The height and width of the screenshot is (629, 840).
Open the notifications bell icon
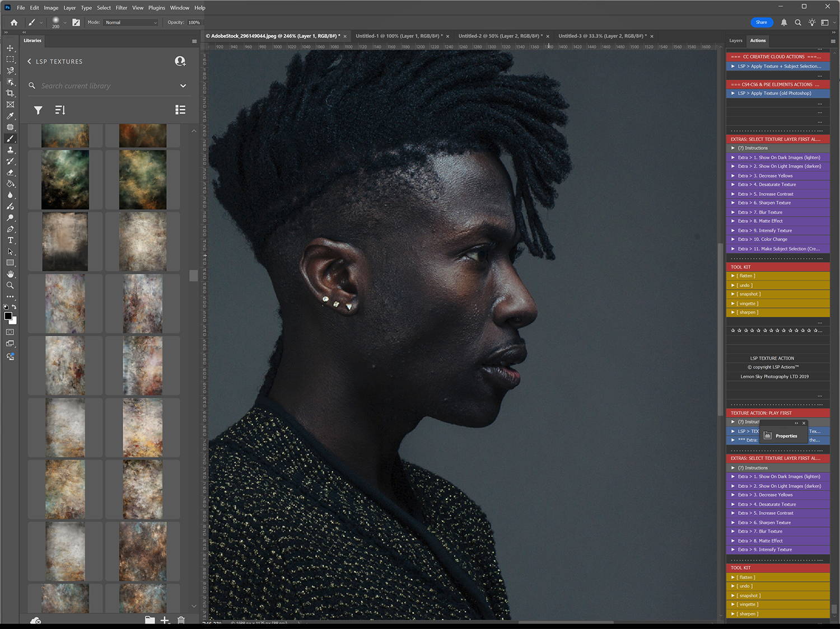click(784, 22)
